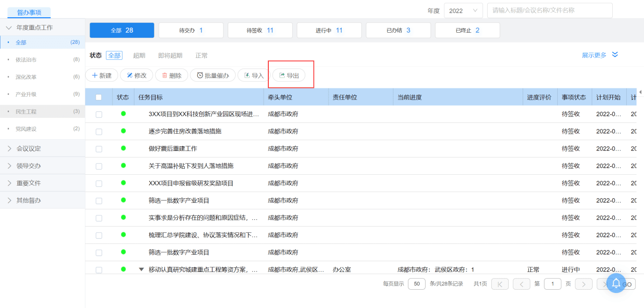Go to the next page arrow
Screen dimensions: 644x308
coord(584,284)
